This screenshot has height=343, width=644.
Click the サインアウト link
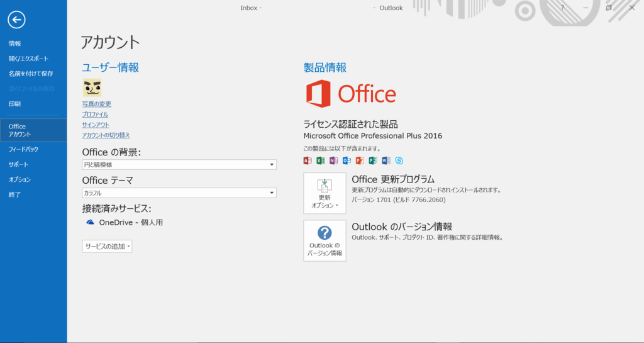[96, 125]
